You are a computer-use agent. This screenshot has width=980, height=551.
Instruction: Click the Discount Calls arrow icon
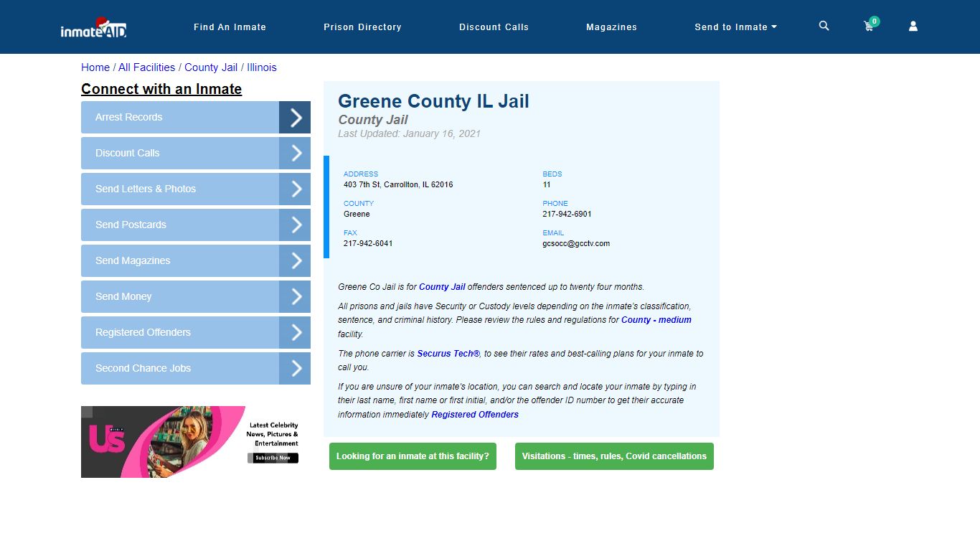click(295, 153)
